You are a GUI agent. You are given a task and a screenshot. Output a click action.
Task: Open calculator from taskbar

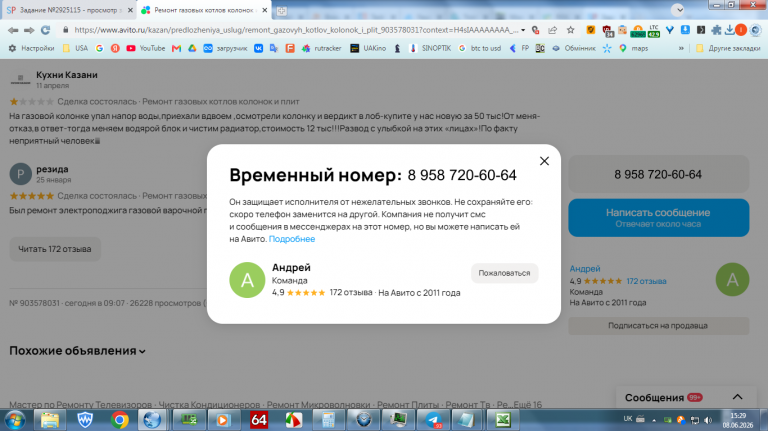click(328, 420)
